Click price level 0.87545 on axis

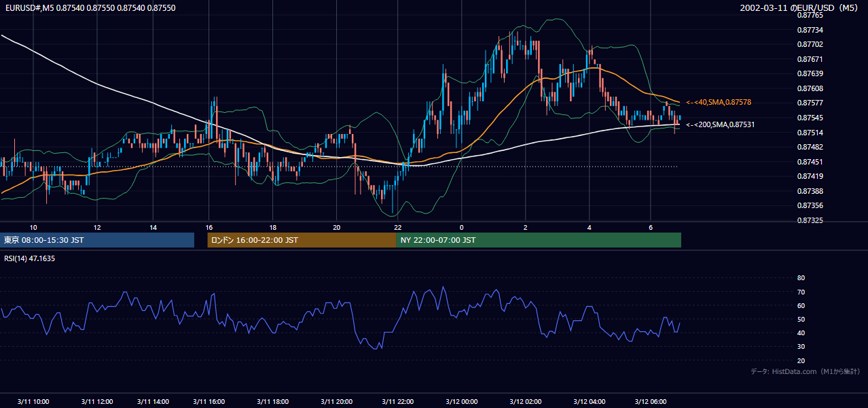point(810,118)
